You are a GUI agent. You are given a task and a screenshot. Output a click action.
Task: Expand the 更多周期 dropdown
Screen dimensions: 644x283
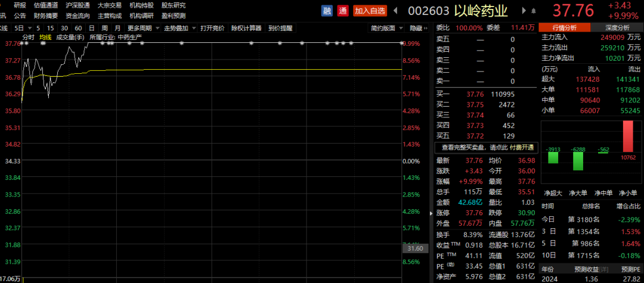(143, 28)
